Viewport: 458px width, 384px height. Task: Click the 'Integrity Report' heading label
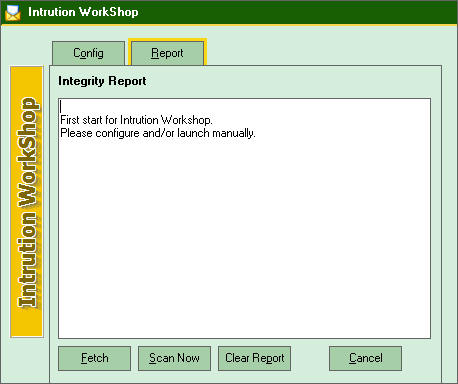tap(102, 81)
